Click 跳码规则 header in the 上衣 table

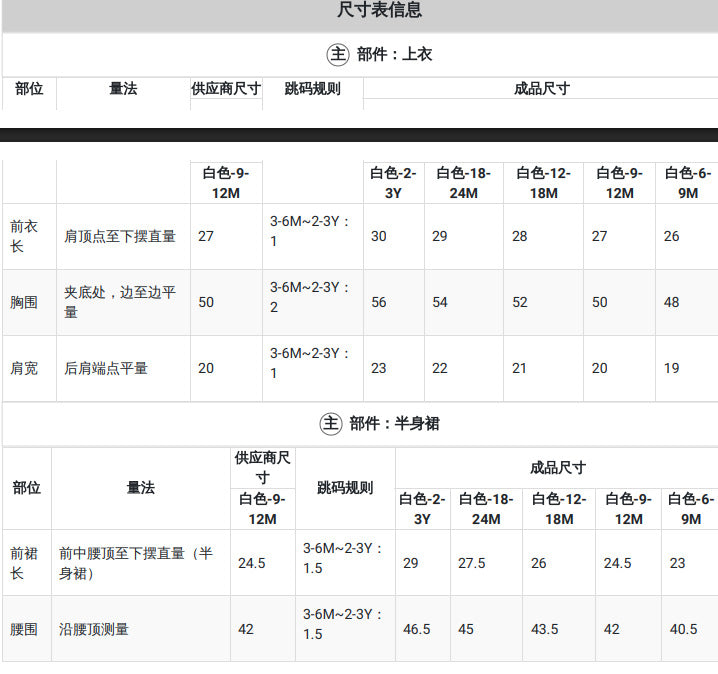click(313, 88)
